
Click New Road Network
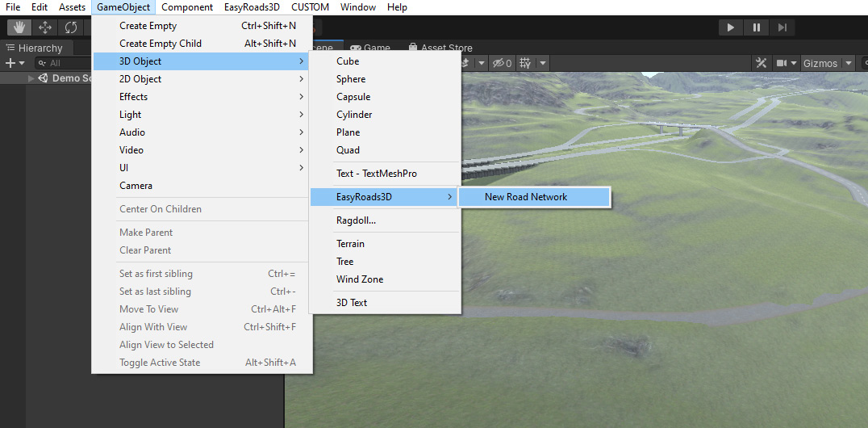click(534, 197)
